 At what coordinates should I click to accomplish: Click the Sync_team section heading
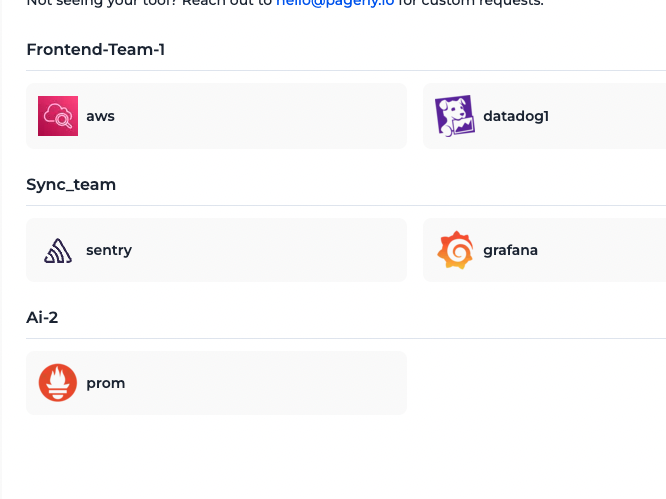point(71,185)
